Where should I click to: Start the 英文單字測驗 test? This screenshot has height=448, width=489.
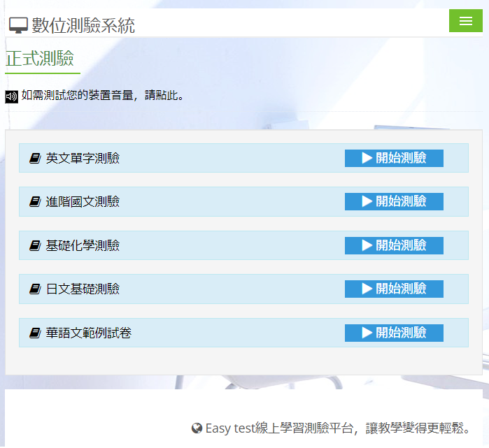[394, 158]
